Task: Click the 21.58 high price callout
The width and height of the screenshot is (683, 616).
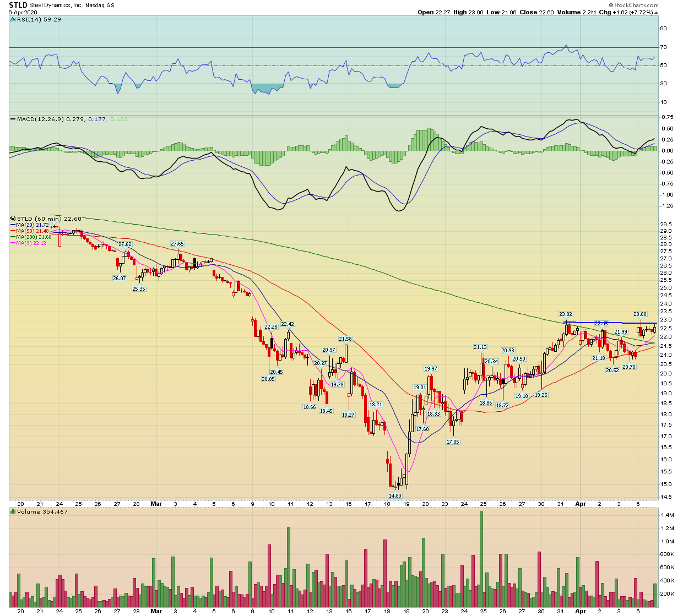Action: coord(345,339)
